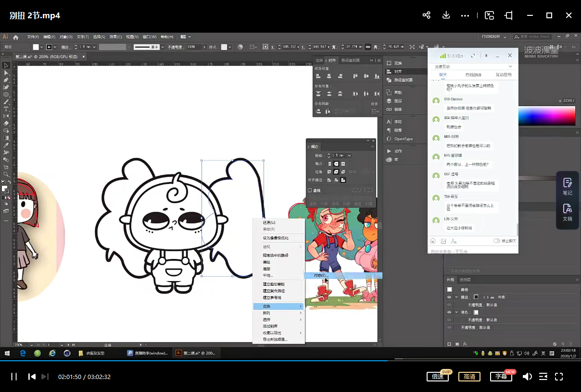
Task: Open the 效果(C) menu
Action: pos(115,37)
